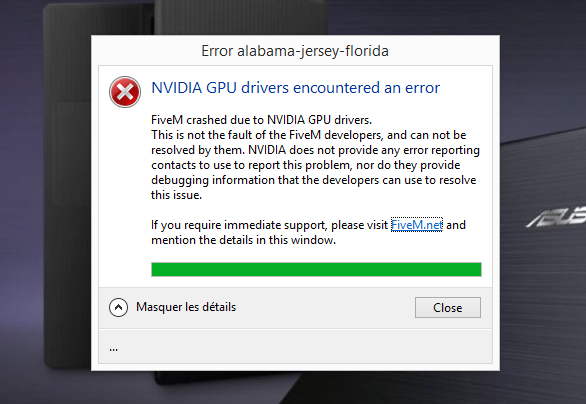
Task: Collapse details using the circled chevron icon
Action: [x=118, y=308]
